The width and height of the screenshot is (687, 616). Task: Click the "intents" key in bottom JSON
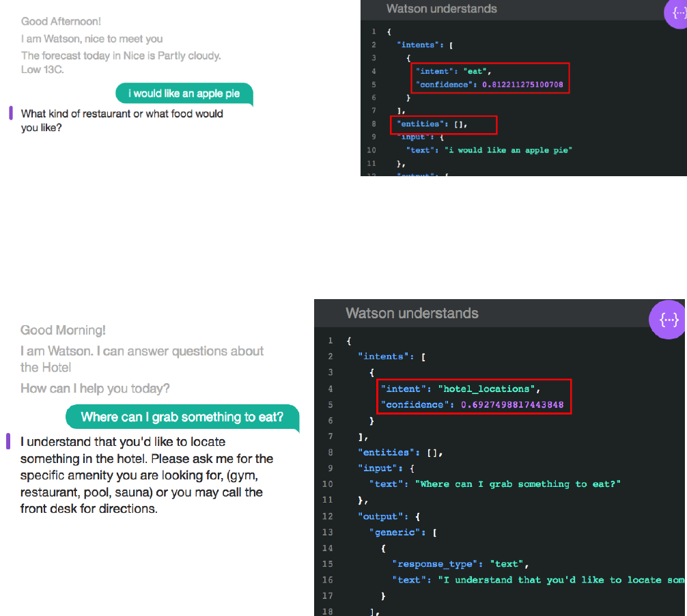click(x=387, y=356)
